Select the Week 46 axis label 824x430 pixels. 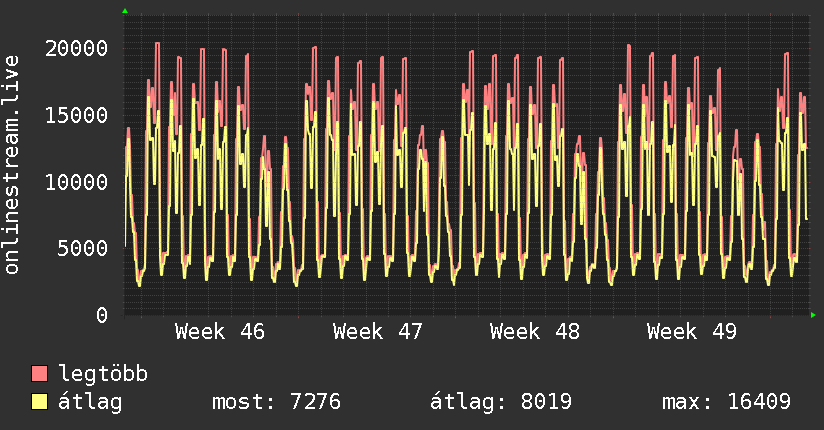220,332
